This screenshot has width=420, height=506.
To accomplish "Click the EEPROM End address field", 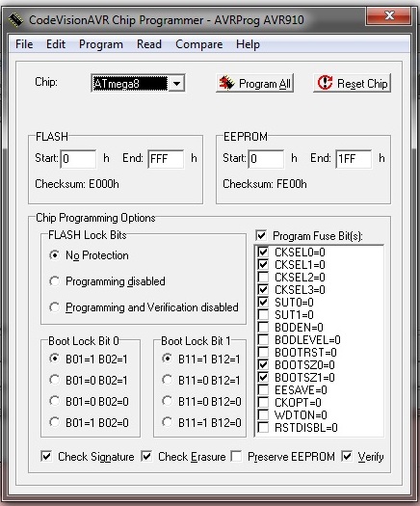I will coord(354,159).
